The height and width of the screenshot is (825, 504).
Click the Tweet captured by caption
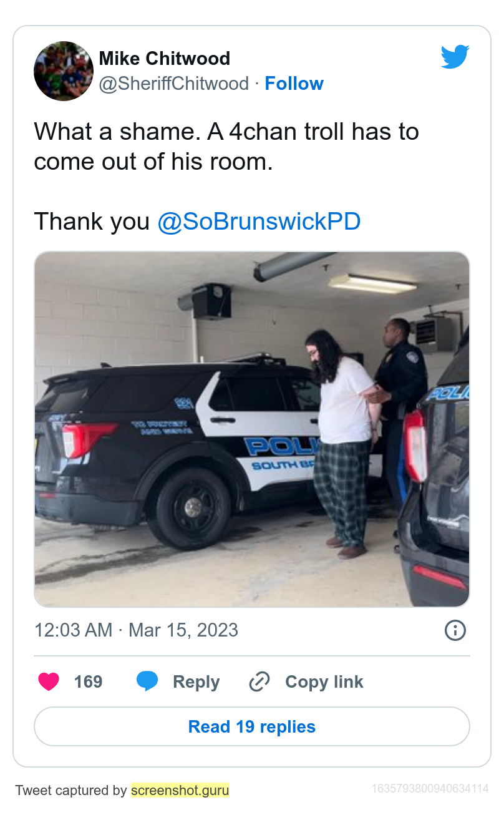71,790
